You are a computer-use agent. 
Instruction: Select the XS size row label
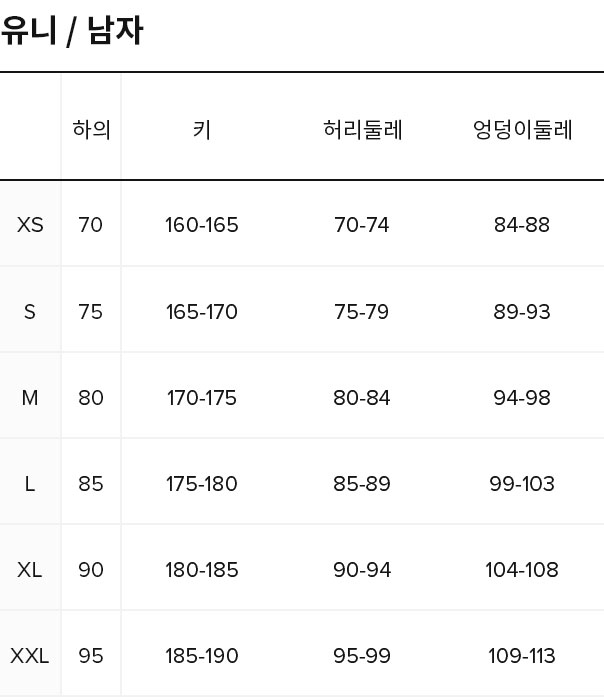30,225
